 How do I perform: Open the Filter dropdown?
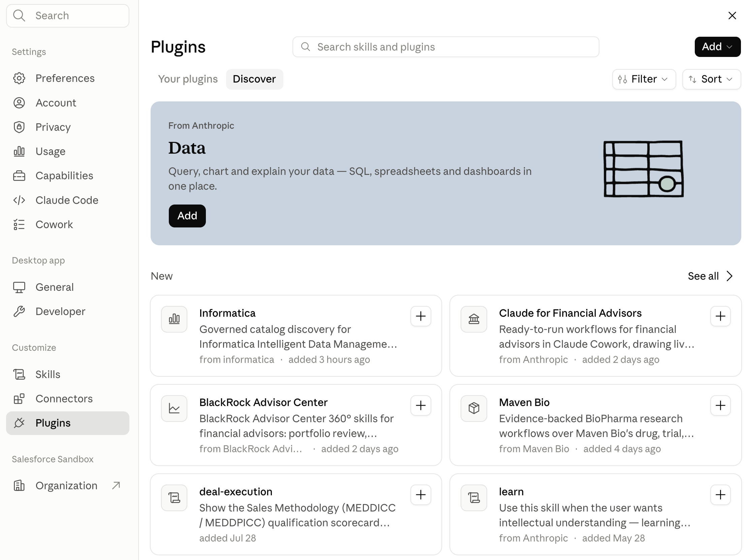tap(644, 79)
